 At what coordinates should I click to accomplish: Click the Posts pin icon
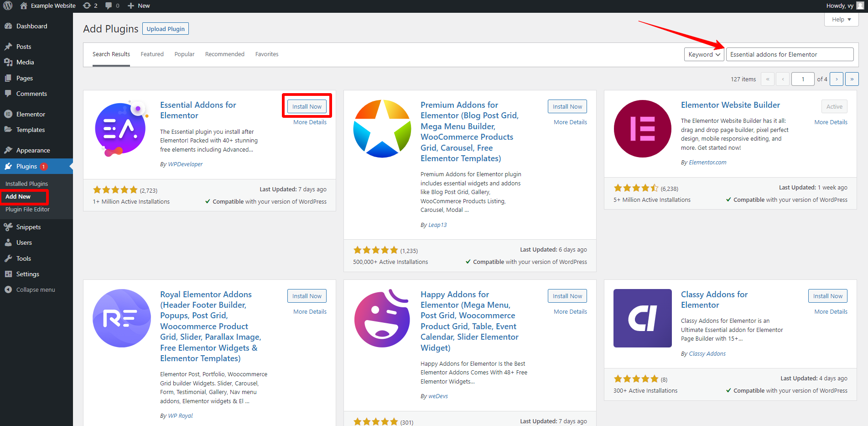[x=8, y=47]
